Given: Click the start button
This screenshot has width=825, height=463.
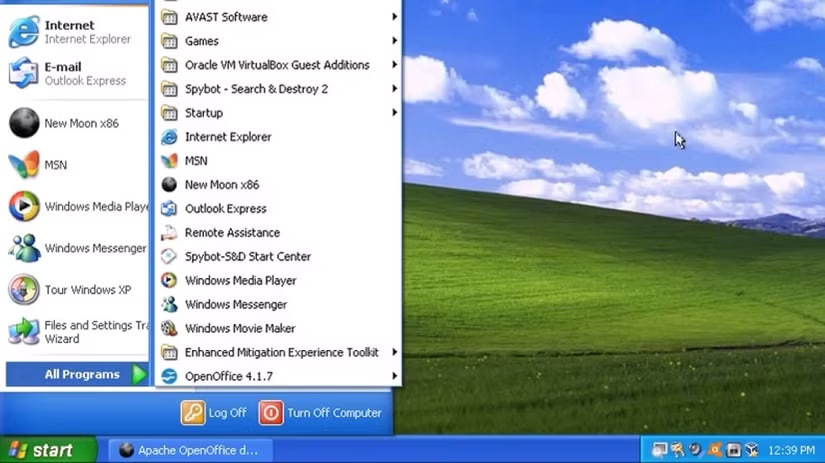Looking at the screenshot, I should (48, 450).
